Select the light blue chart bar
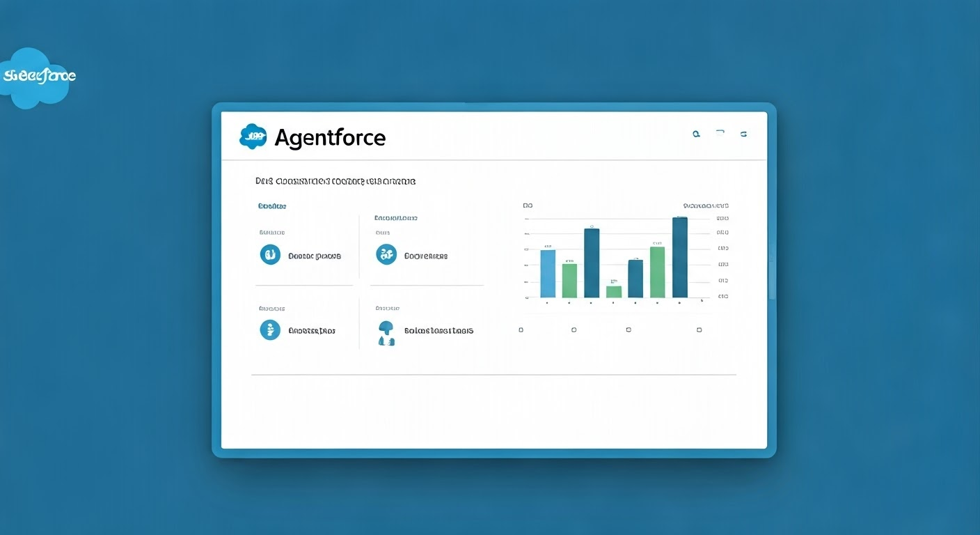The width and height of the screenshot is (980, 535). coord(548,274)
